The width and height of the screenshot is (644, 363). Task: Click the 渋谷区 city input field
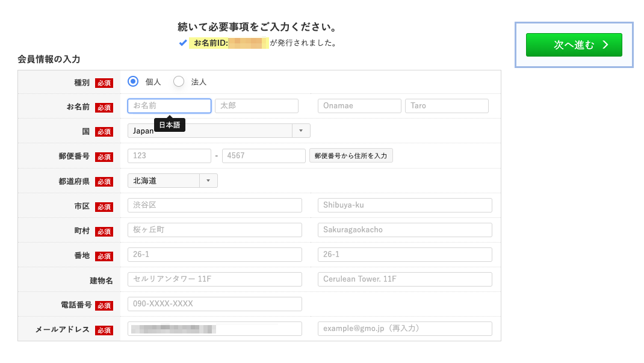click(215, 205)
